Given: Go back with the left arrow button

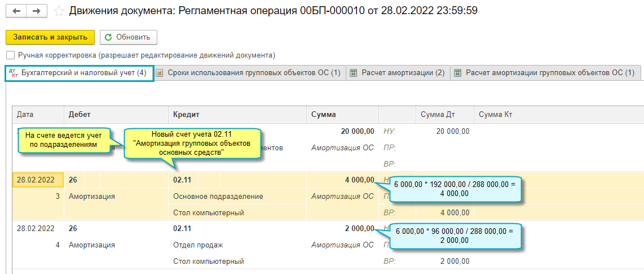Looking at the screenshot, I should click(x=16, y=11).
